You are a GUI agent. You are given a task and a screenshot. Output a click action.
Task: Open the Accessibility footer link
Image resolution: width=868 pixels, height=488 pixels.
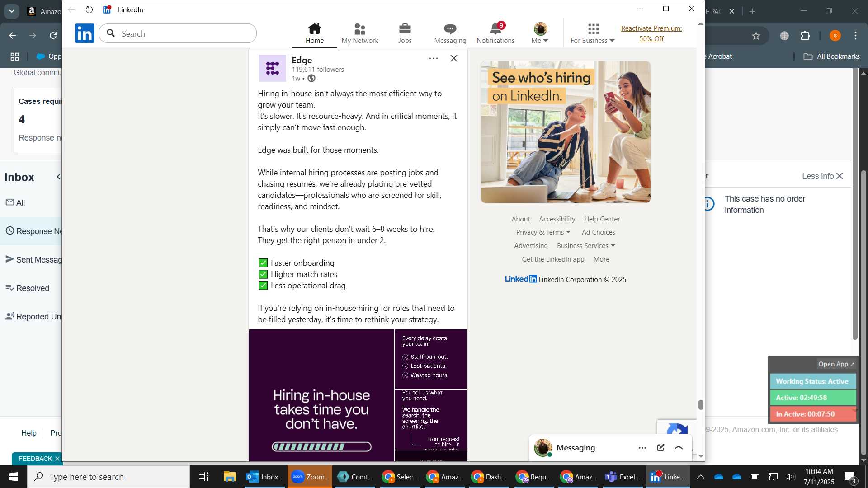point(557,219)
